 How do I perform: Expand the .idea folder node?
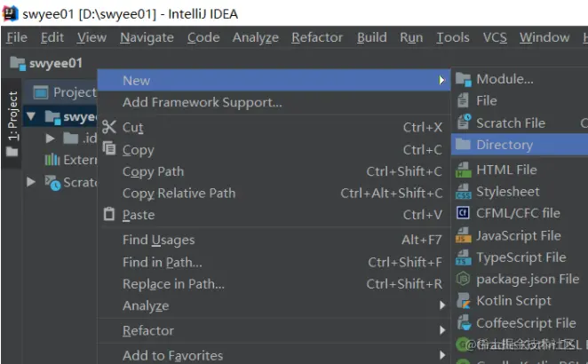50,138
